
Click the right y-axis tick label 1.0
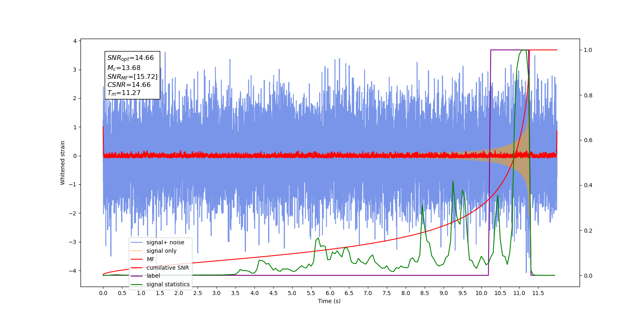588,50
